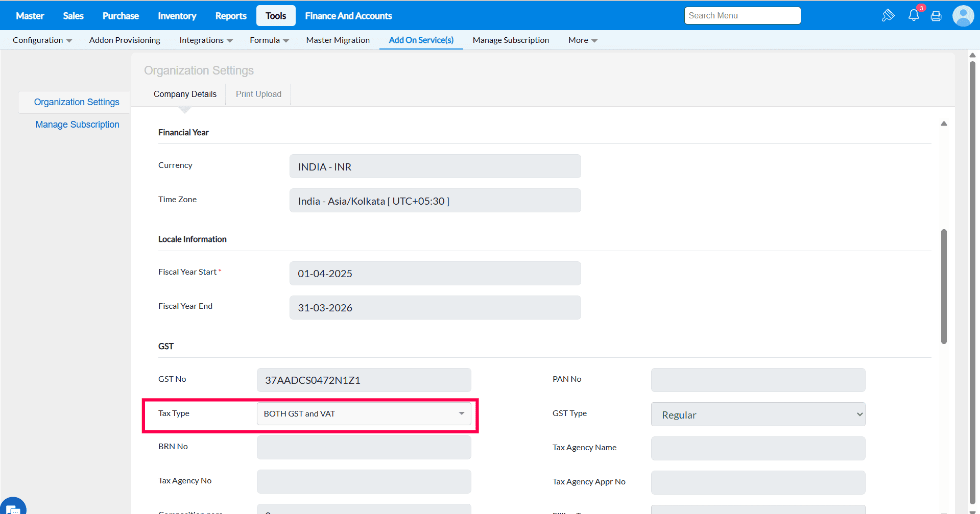This screenshot has width=980, height=514.
Task: Go to Addon Provisioning
Action: click(x=125, y=40)
